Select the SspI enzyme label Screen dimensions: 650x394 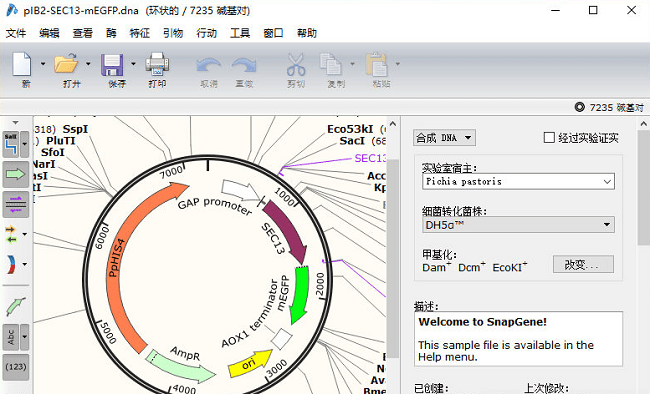point(75,129)
